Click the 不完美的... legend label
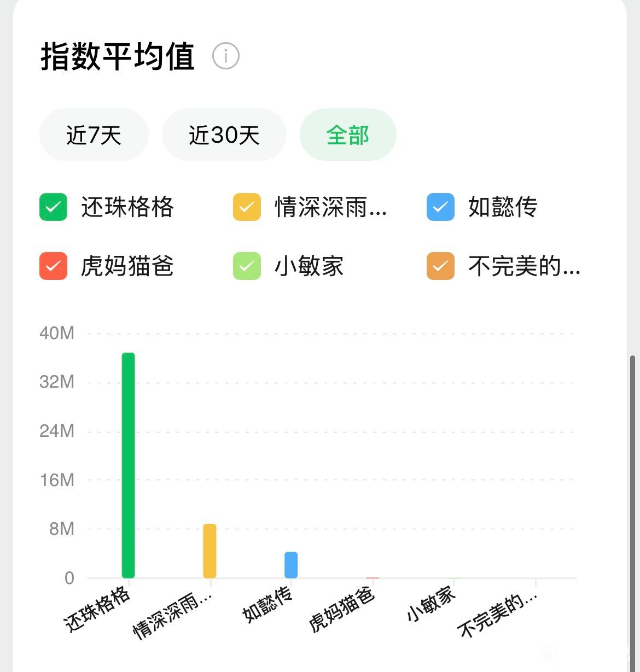 tap(524, 266)
